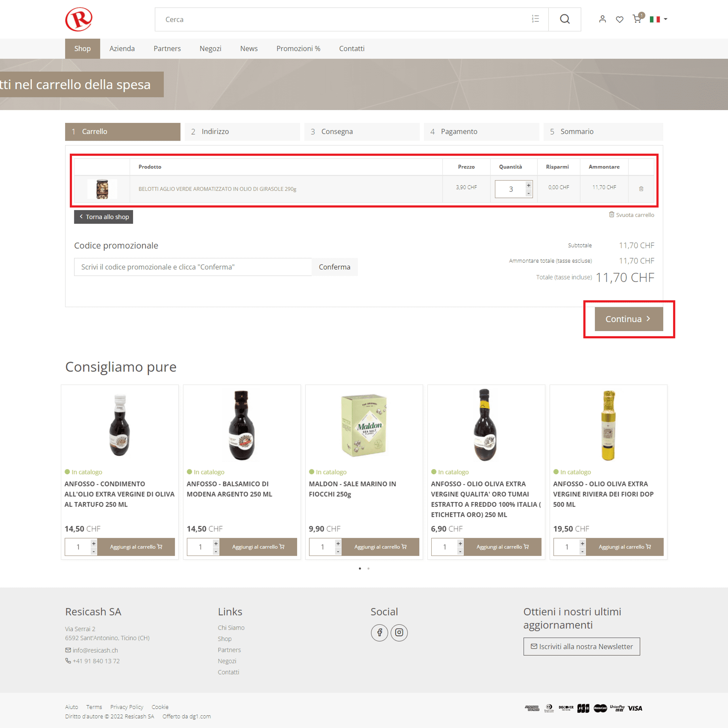Open the footer Negozi link

click(227, 661)
